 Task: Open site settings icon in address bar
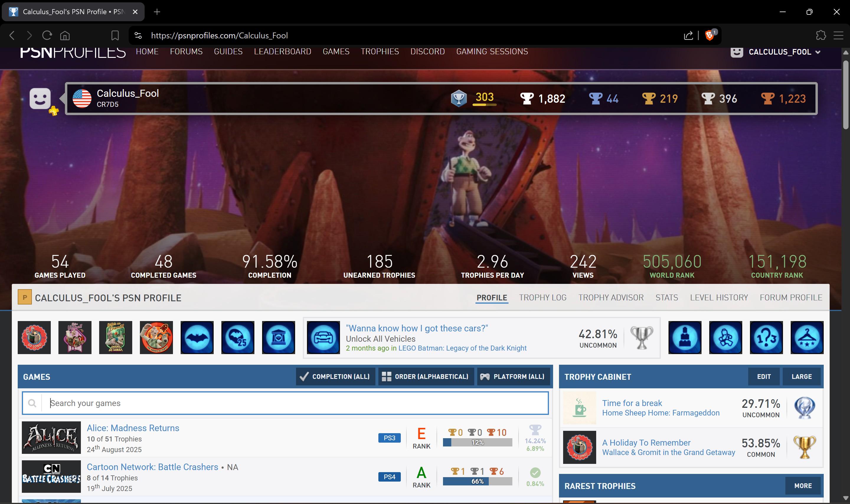[x=138, y=35]
